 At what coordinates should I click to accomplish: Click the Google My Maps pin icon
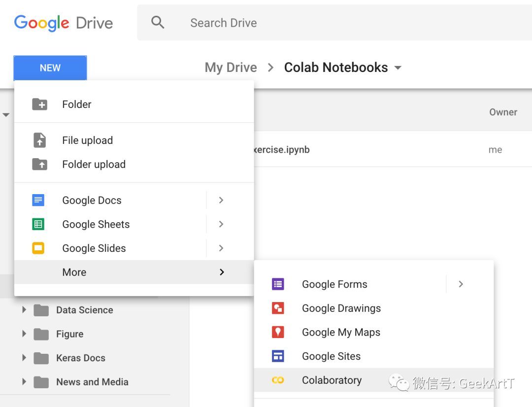point(278,332)
